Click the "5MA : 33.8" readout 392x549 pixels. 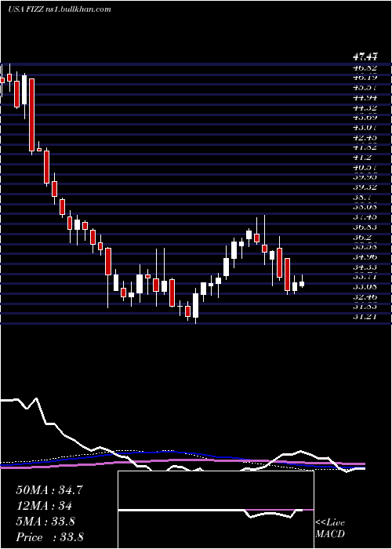[x=45, y=522]
